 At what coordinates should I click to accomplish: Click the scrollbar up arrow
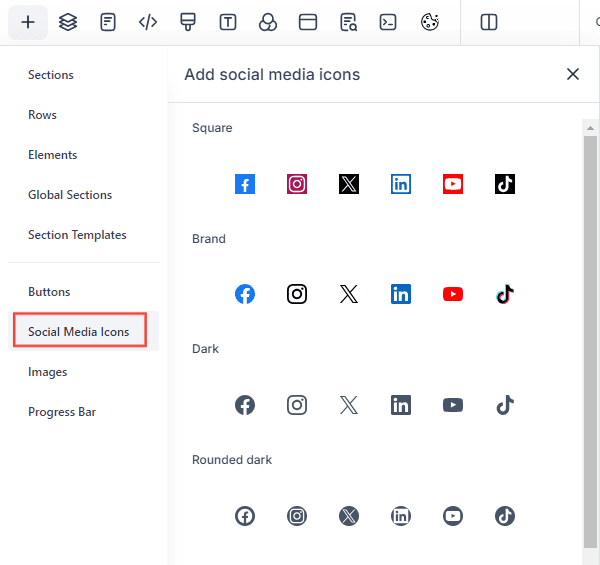[x=590, y=128]
